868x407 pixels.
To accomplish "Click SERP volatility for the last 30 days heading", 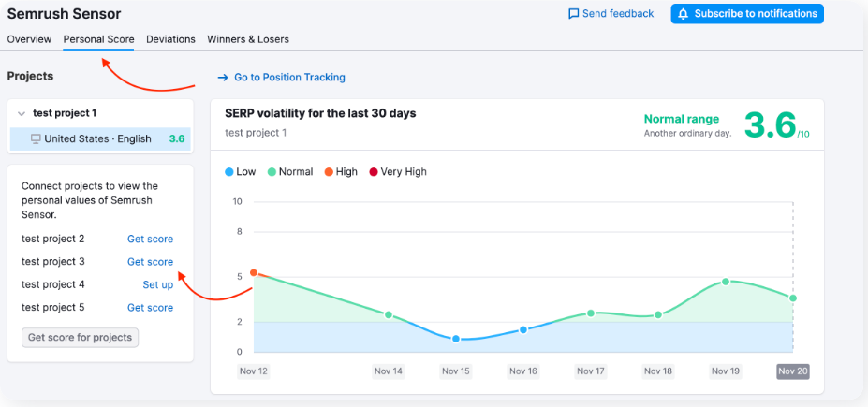I will (x=320, y=113).
